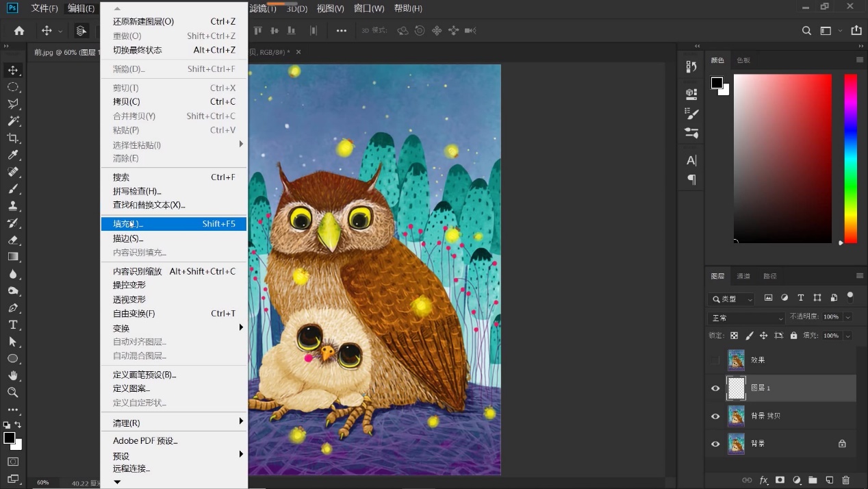Expand the 不透明度 opacity dropdown arrow
This screenshot has height=489, width=868.
tap(848, 317)
